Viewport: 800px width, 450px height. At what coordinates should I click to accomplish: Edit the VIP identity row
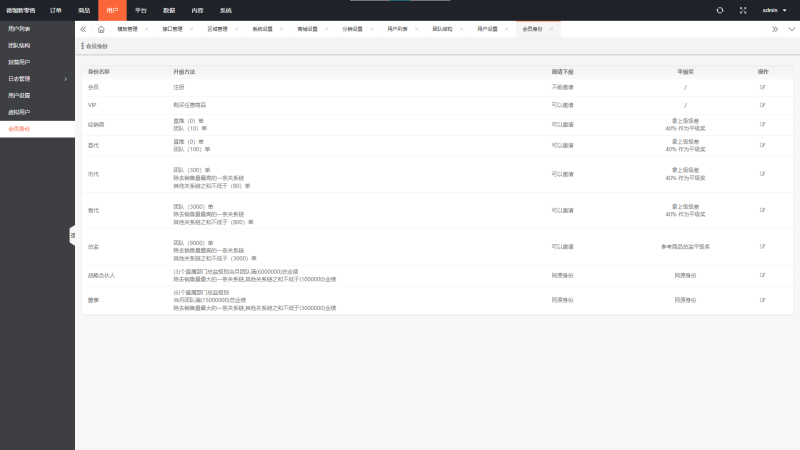click(762, 105)
